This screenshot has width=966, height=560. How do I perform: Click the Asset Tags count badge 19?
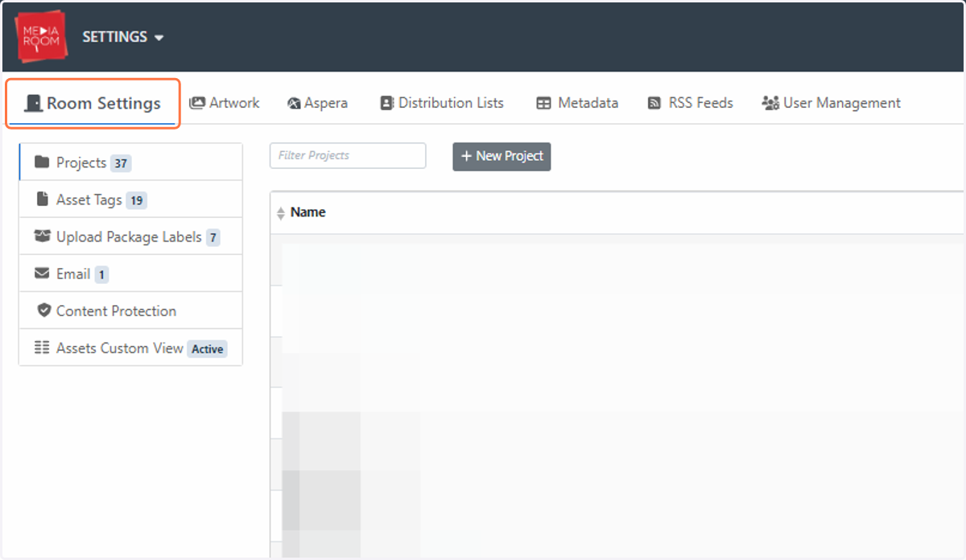click(x=136, y=200)
